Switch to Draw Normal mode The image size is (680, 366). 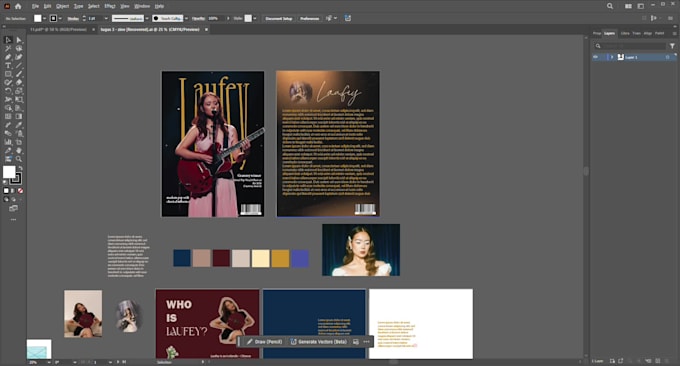[6, 199]
